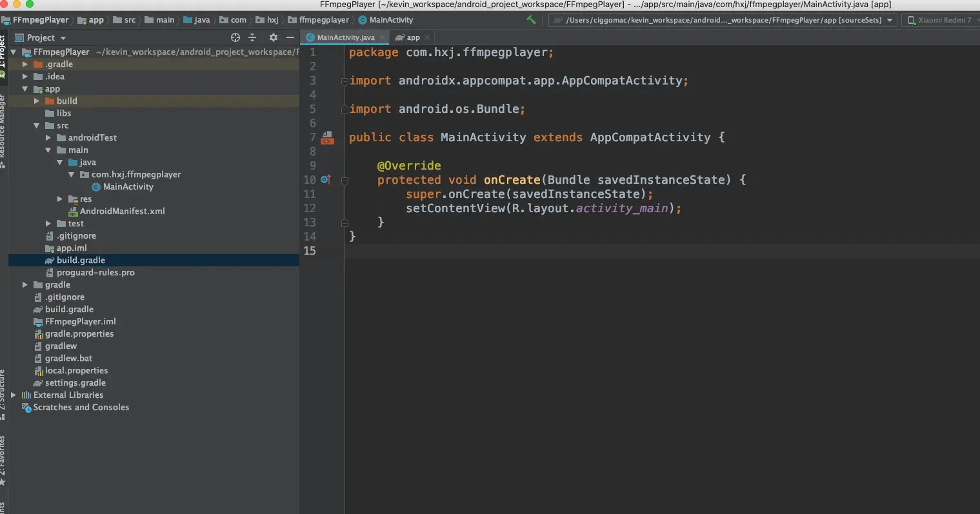Screen dimensions: 980x514
Task: Click the locate current file target icon
Action: point(235,37)
